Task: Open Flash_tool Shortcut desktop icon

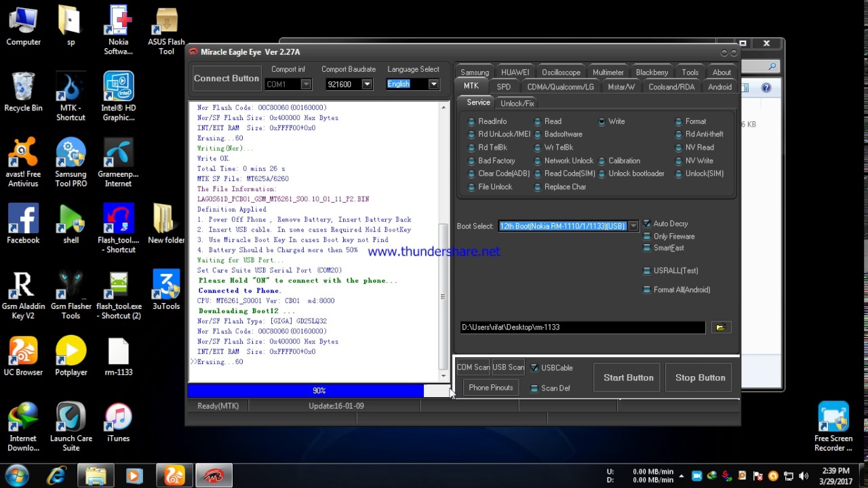Action: pyautogui.click(x=118, y=229)
